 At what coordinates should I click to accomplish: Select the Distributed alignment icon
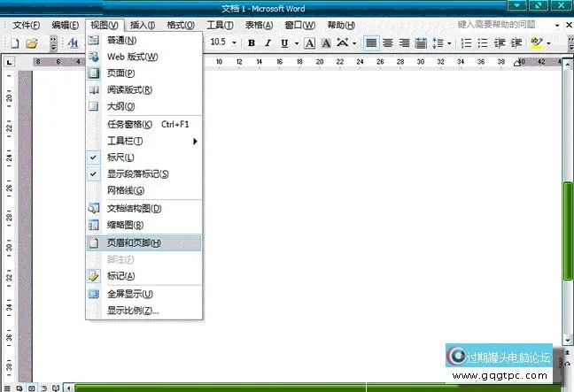click(x=421, y=43)
